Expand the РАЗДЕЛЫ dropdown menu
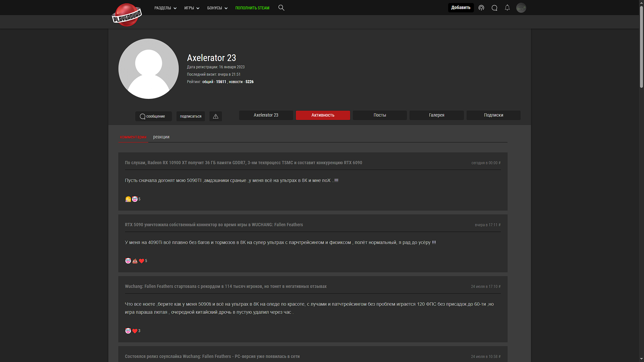 pos(165,8)
